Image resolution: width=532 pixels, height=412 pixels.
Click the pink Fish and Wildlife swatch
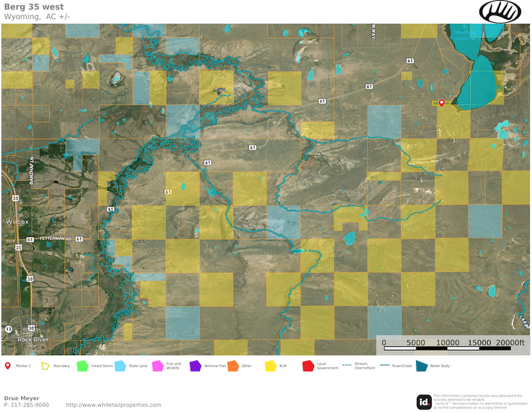[x=158, y=365]
